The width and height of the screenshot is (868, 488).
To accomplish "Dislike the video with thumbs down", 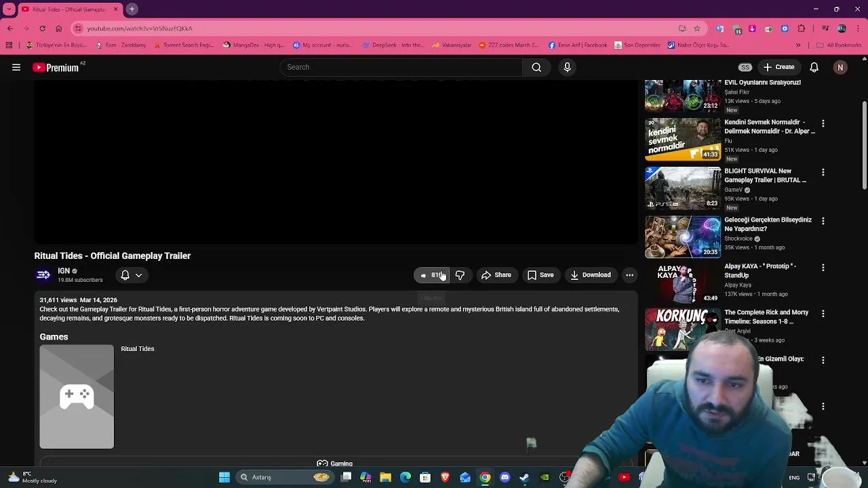I will 460,274.
